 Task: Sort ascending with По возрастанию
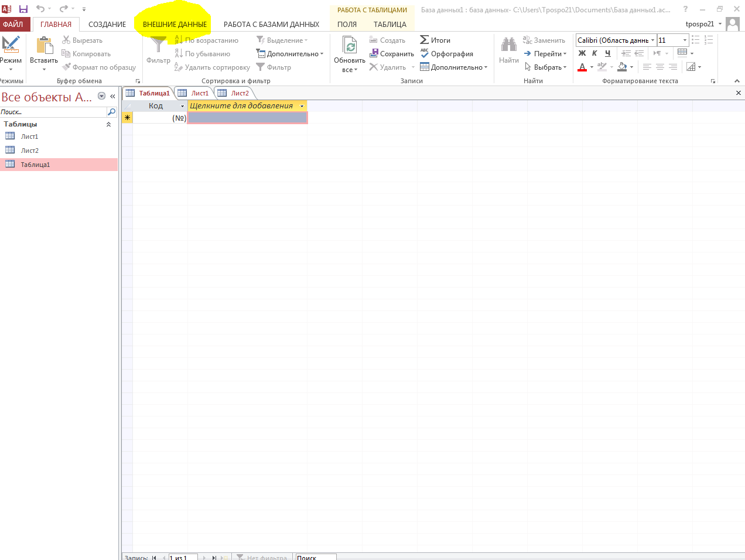[206, 40]
